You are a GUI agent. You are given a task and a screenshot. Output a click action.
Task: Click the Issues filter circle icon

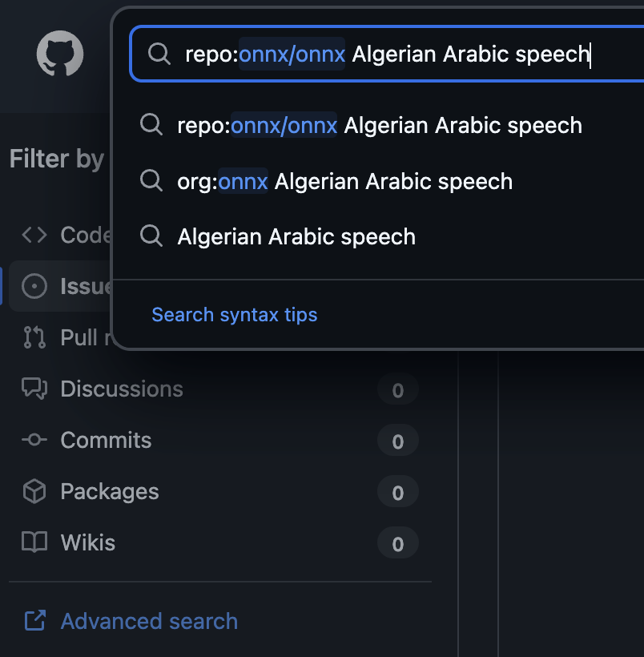pos(34,286)
